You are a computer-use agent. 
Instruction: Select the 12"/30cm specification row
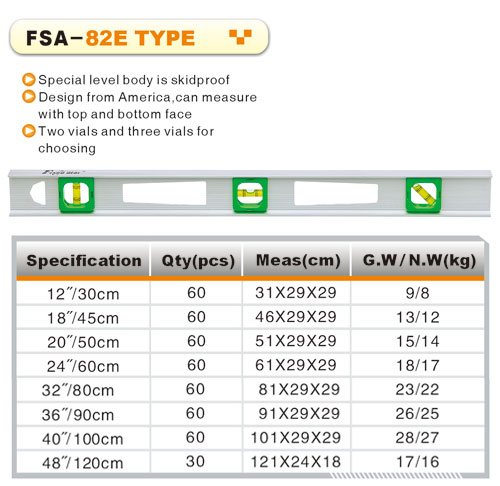(250, 293)
